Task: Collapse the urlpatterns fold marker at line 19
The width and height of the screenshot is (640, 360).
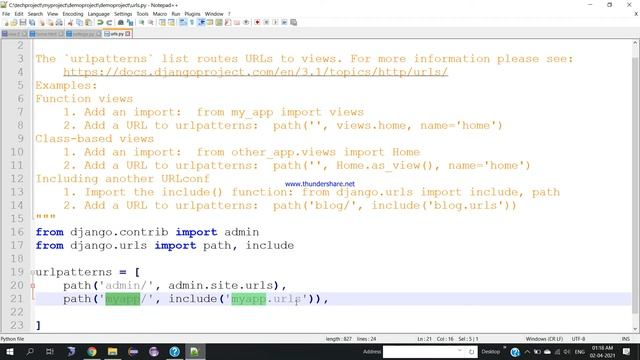Action: pos(33,272)
